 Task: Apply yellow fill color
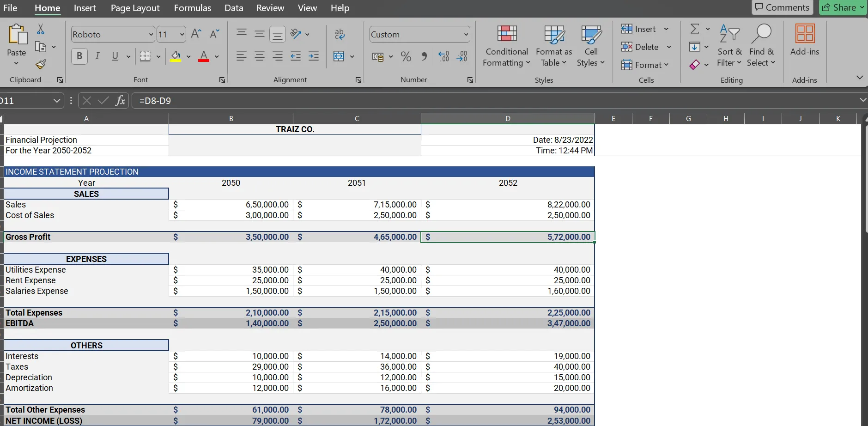coord(176,56)
